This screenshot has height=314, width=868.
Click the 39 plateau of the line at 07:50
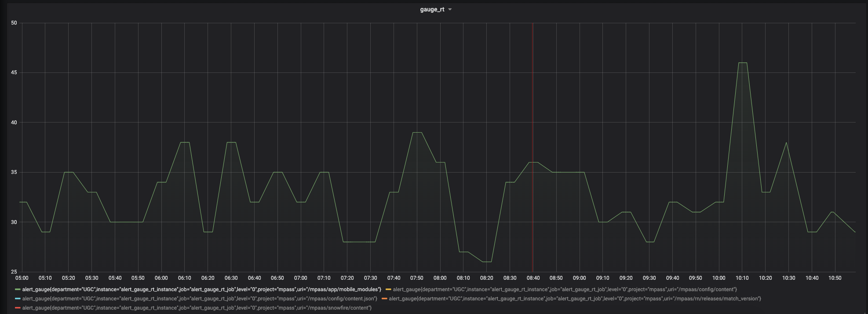[417, 132]
